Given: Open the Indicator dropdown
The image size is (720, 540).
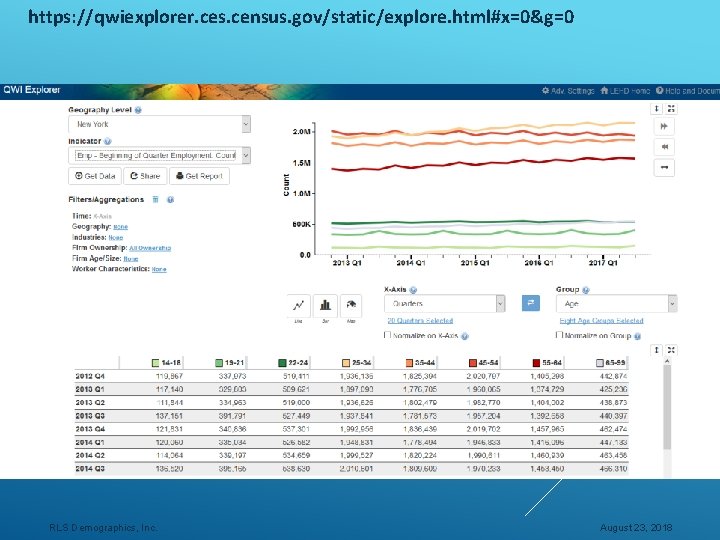Looking at the screenshot, I should [x=159, y=155].
